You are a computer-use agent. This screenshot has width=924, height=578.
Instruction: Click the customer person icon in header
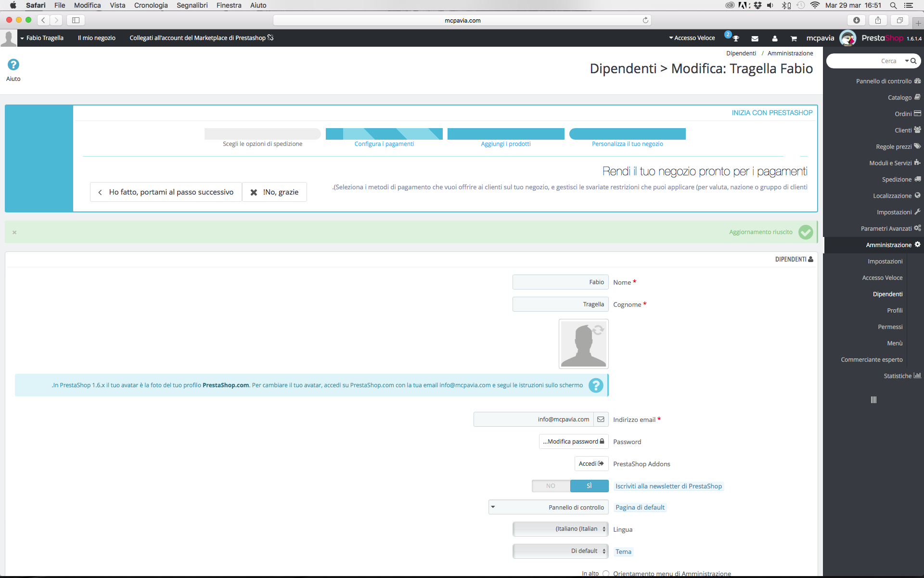pos(774,39)
